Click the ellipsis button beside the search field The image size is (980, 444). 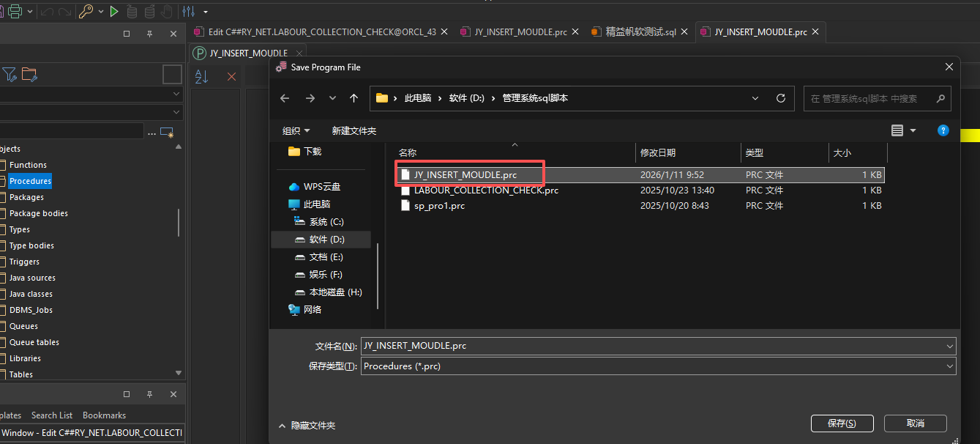pyautogui.click(x=152, y=133)
